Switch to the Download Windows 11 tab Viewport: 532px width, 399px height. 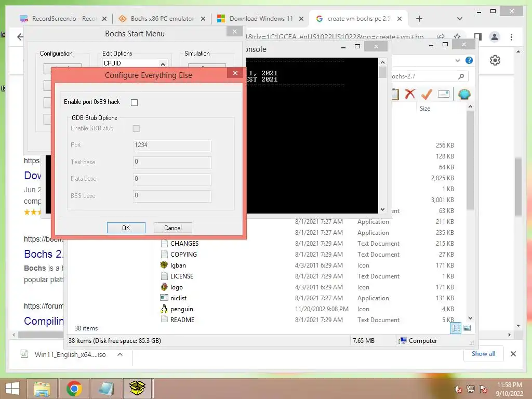[x=261, y=19]
